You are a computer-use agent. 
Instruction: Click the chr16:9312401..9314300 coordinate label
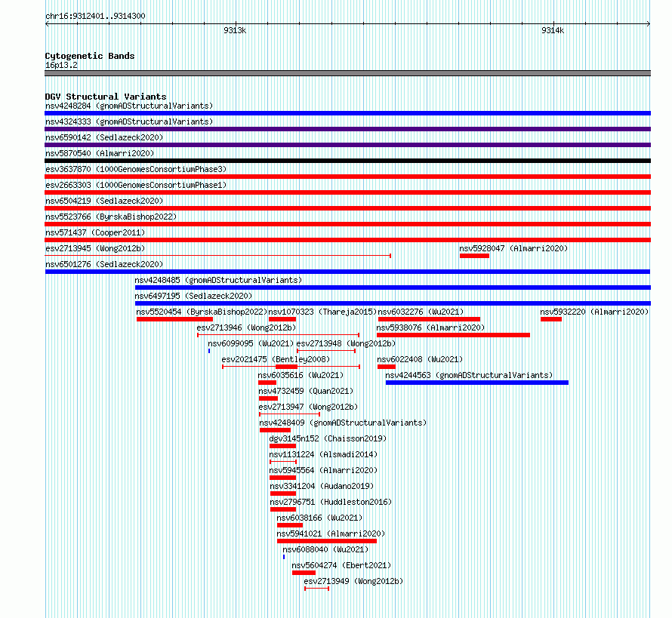tap(95, 16)
